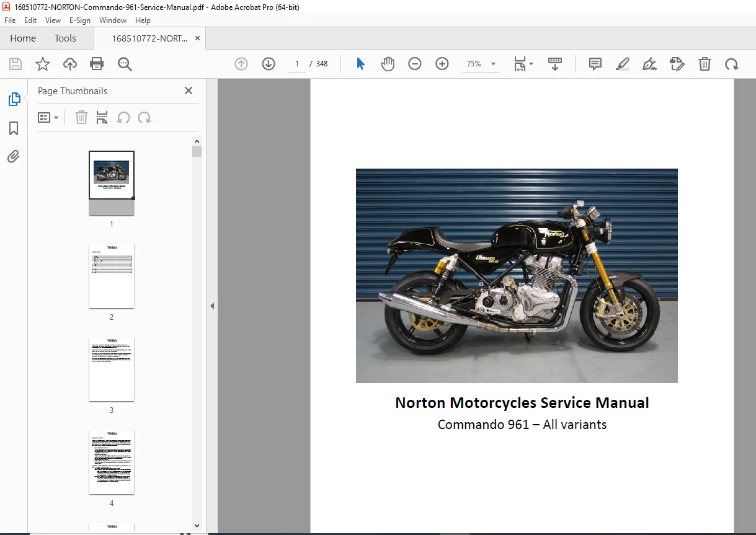This screenshot has height=535, width=756.
Task: Click the 'Norton Motorcycles Service Manual' title
Action: pos(522,403)
